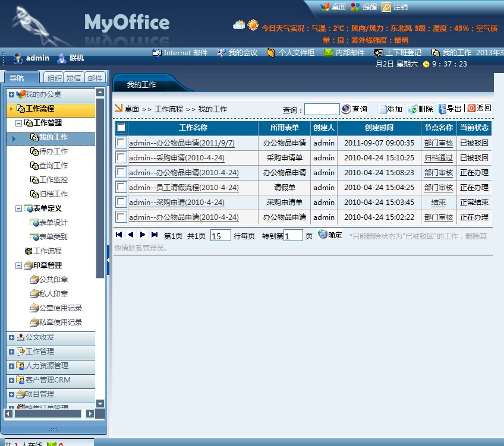
Task: Check the box for 员工请假流程(2010-4-24) row
Action: (121, 187)
